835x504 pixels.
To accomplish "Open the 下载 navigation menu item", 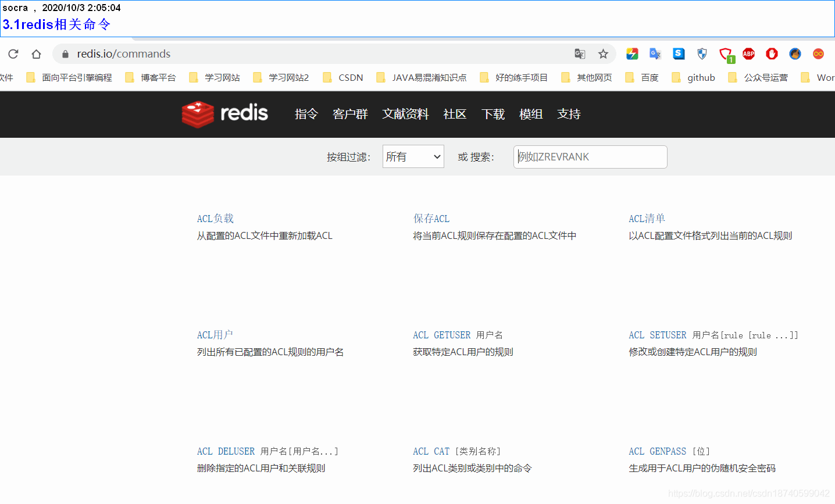I will (493, 115).
